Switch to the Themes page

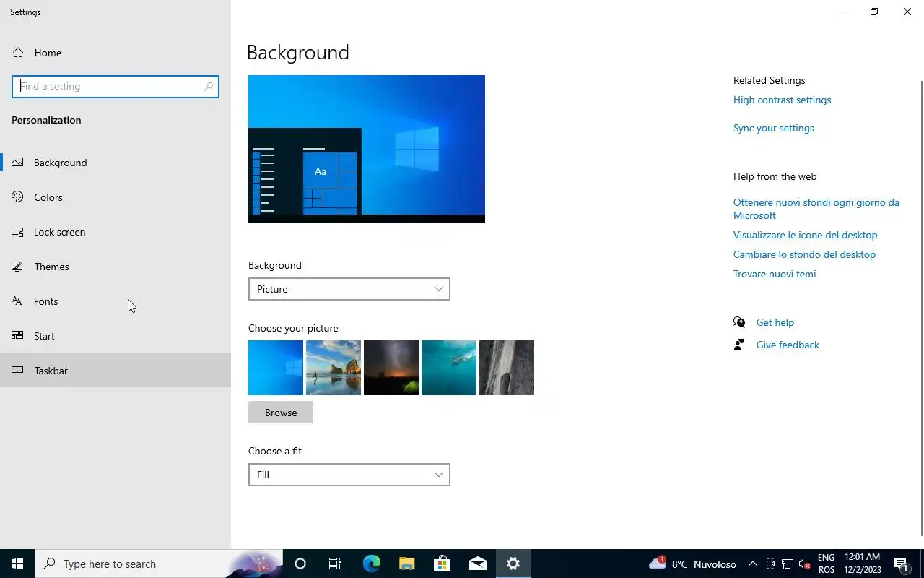click(x=115, y=267)
